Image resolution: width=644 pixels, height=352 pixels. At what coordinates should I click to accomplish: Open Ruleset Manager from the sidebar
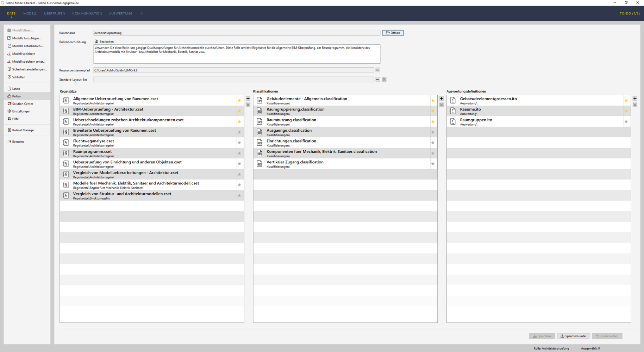tap(23, 130)
